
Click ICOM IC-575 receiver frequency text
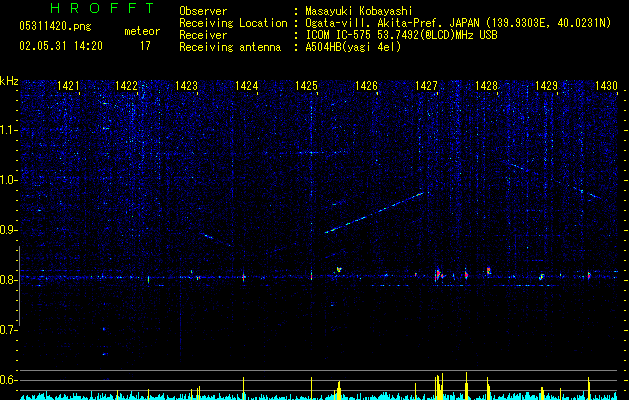coord(401,35)
